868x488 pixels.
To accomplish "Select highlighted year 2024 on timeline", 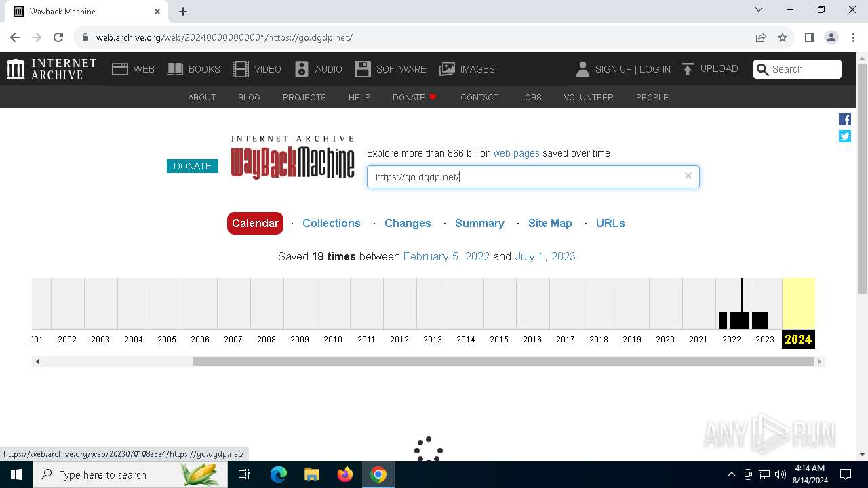I will tap(798, 339).
